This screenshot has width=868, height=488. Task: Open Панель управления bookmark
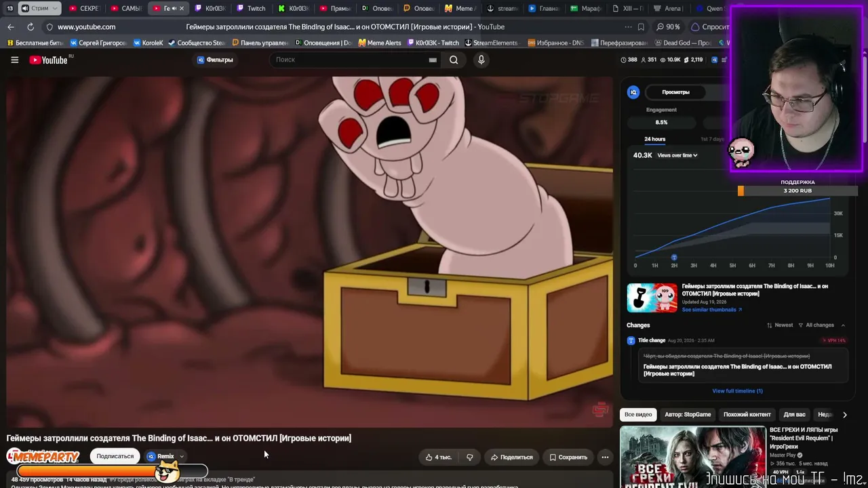click(260, 43)
